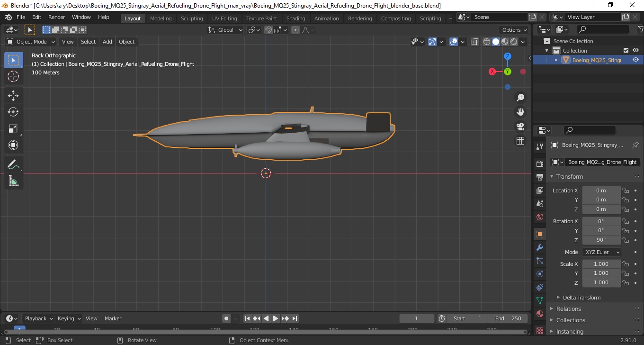The height and width of the screenshot is (345, 644).
Task: Open the Material properties tab
Action: (x=539, y=314)
